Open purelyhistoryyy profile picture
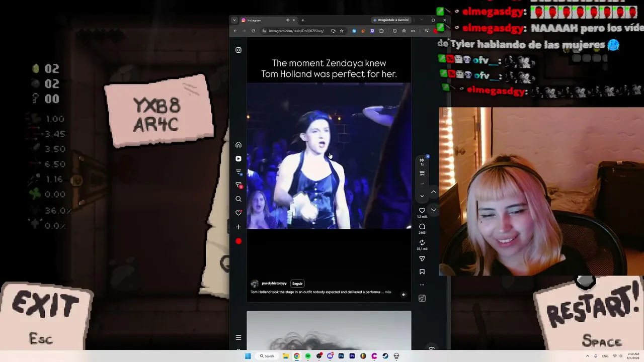This screenshot has height=362, width=644. [255, 284]
